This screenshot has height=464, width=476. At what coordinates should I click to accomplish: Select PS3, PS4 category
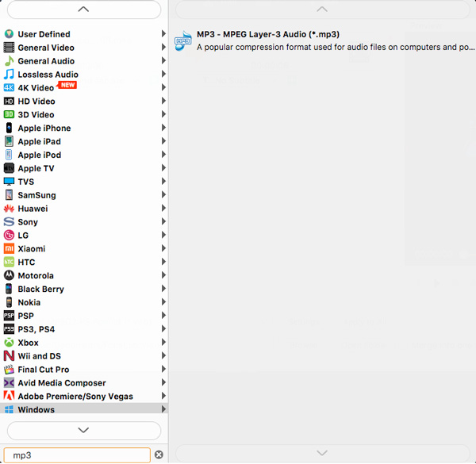point(84,329)
